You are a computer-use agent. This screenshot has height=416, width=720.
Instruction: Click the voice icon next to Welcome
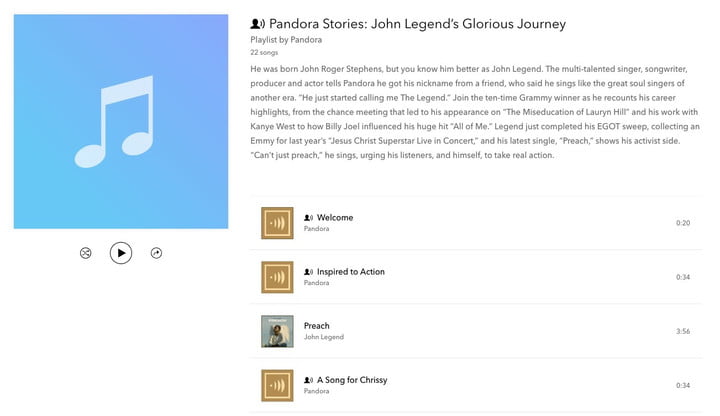[x=309, y=218]
